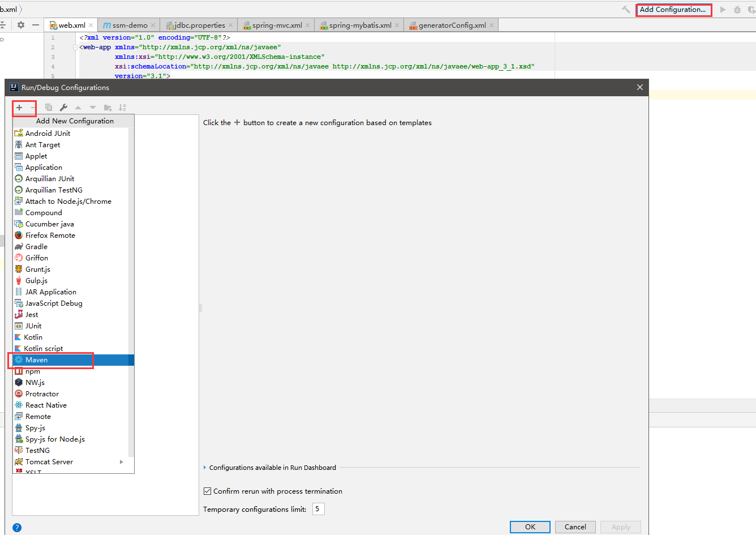Image resolution: width=756 pixels, height=535 pixels.
Task: Click the Temporary configurations limit field
Action: click(x=318, y=509)
